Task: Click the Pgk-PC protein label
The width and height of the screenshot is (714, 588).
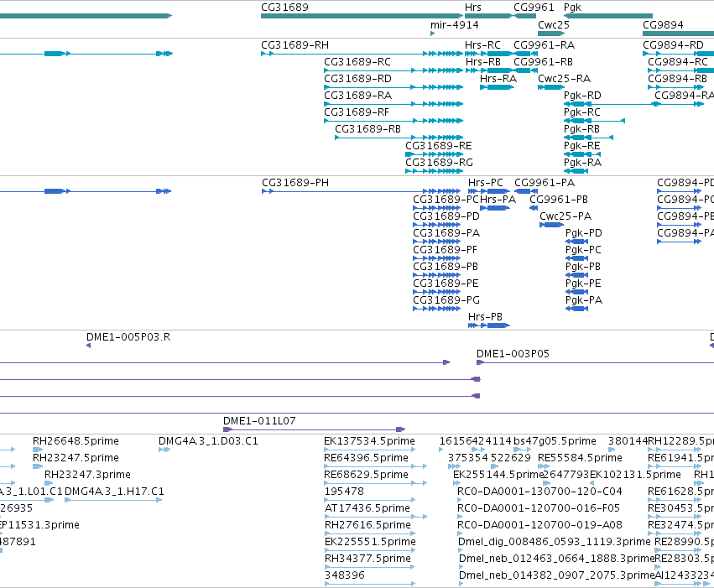Action: point(583,250)
